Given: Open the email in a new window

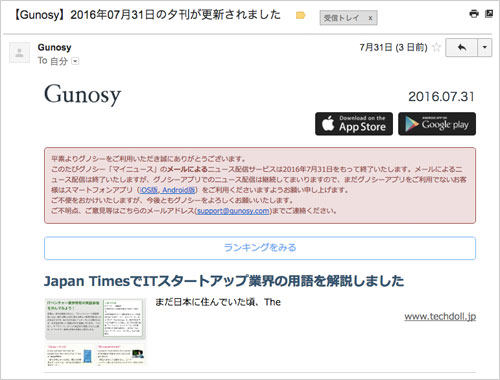Looking at the screenshot, I should point(489,14).
